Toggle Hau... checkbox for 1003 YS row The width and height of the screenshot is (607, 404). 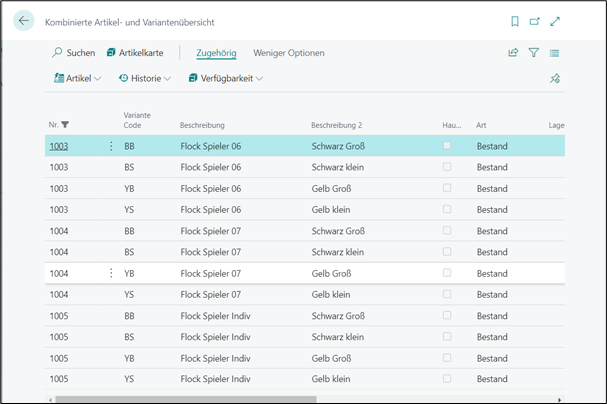[x=447, y=209]
